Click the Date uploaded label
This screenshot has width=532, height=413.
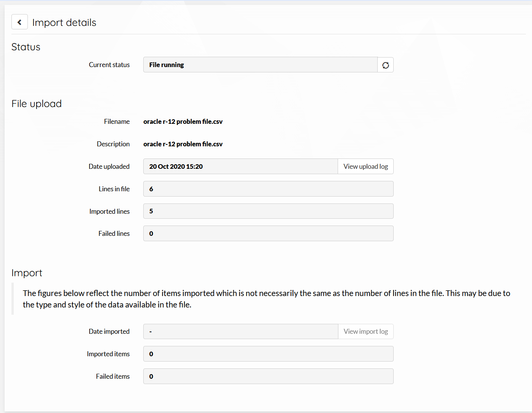(x=109, y=166)
